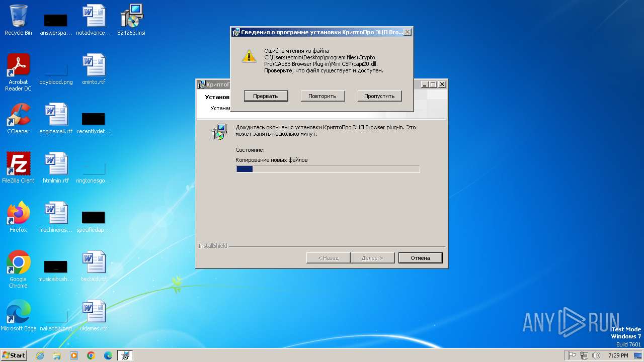The height and width of the screenshot is (362, 644).
Task: Select the ukjames.rtf document
Action: (94, 316)
